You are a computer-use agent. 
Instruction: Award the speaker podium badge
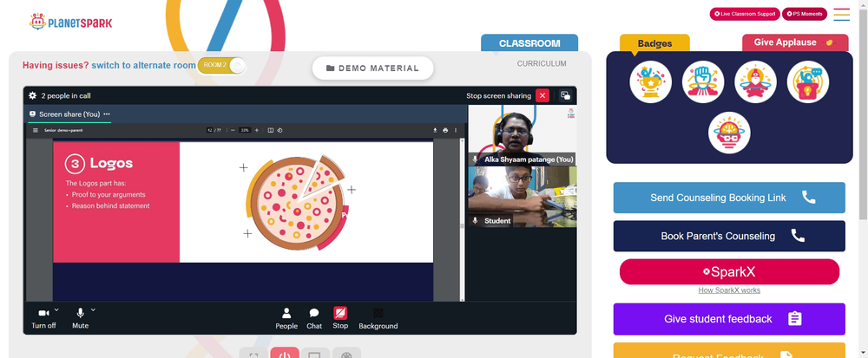pos(807,81)
